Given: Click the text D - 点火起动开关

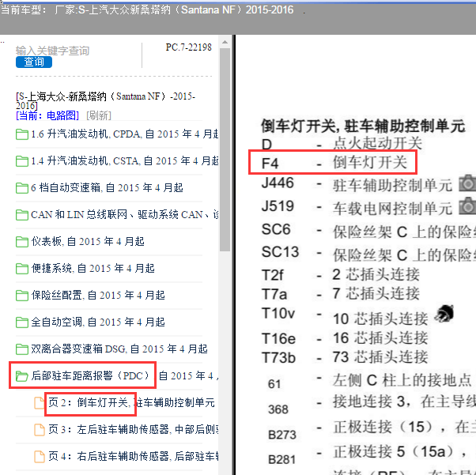Looking at the screenshot, I should pyautogui.click(x=342, y=143).
